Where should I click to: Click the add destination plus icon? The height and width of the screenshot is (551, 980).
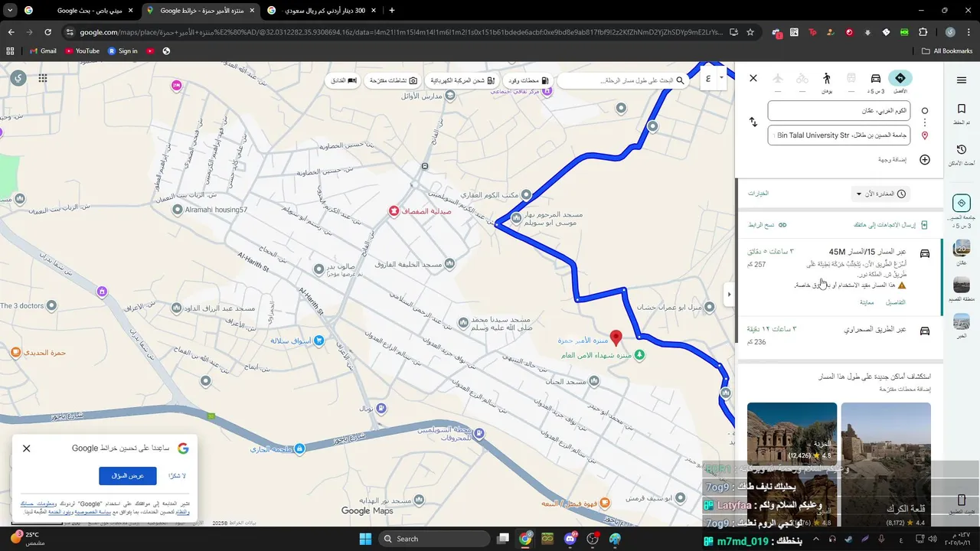925,160
